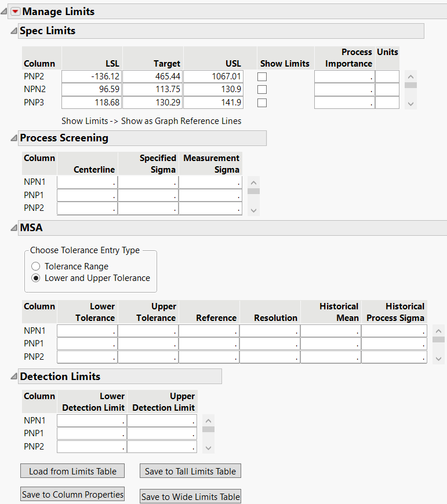Toggle Show Limits checkbox for PNP3
Viewport: 447px width, 504px height.
[262, 103]
